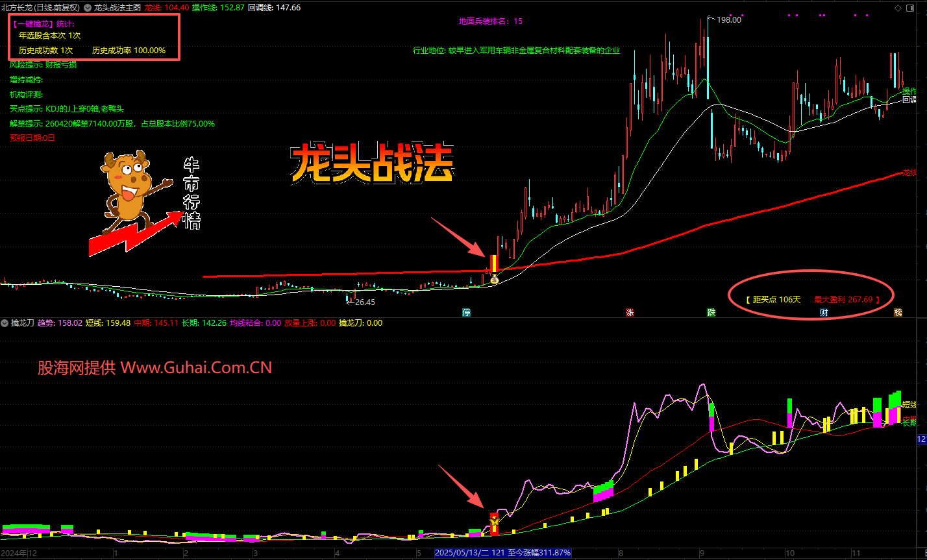Select the 操作线 value in the legend
This screenshot has width=927, height=560.
[232, 8]
